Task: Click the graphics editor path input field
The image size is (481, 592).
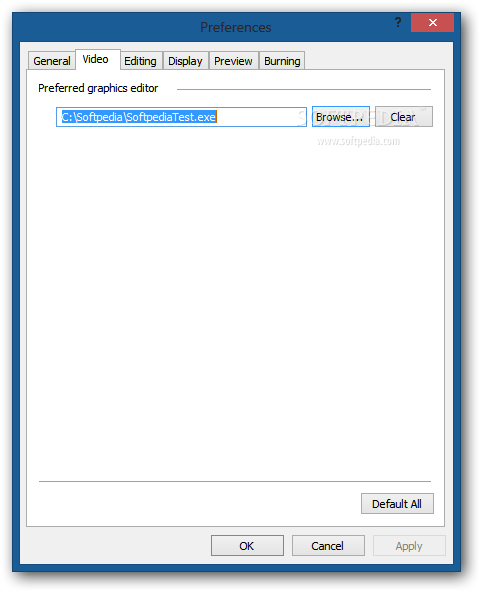Action: (x=181, y=117)
